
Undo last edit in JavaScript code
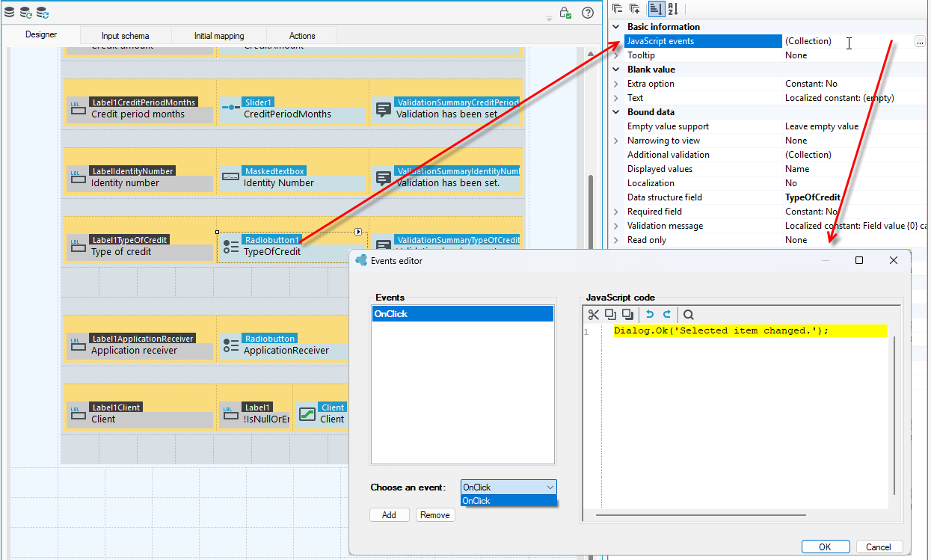pyautogui.click(x=650, y=315)
